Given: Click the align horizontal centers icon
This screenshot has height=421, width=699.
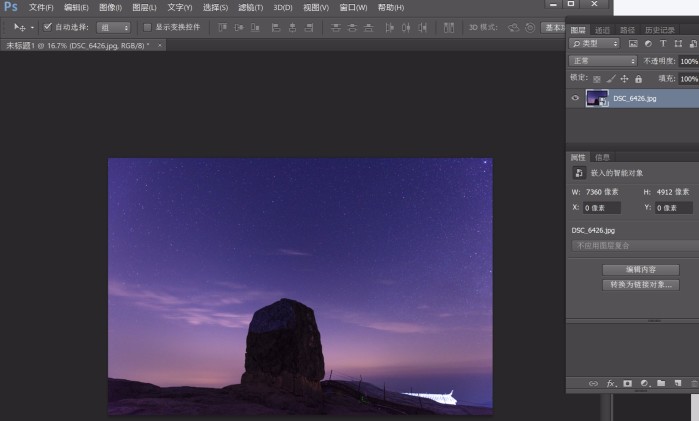Looking at the screenshot, I should tap(292, 28).
